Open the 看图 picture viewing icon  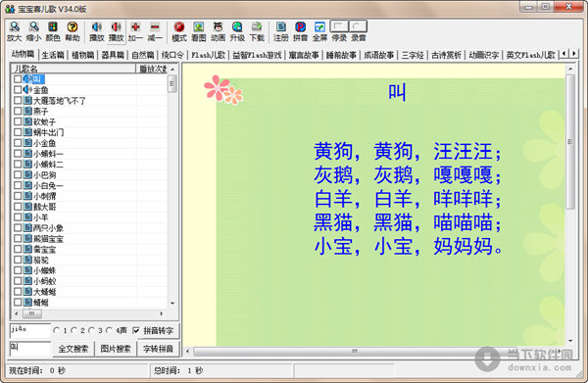198,26
